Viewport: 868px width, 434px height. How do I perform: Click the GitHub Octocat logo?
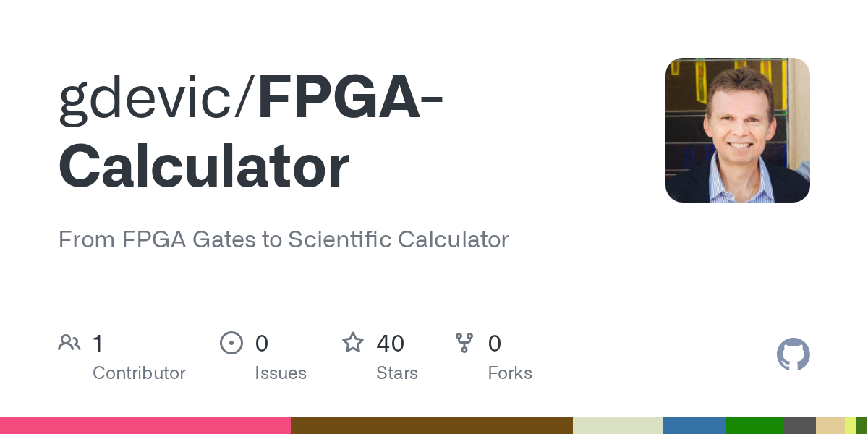pyautogui.click(x=793, y=354)
